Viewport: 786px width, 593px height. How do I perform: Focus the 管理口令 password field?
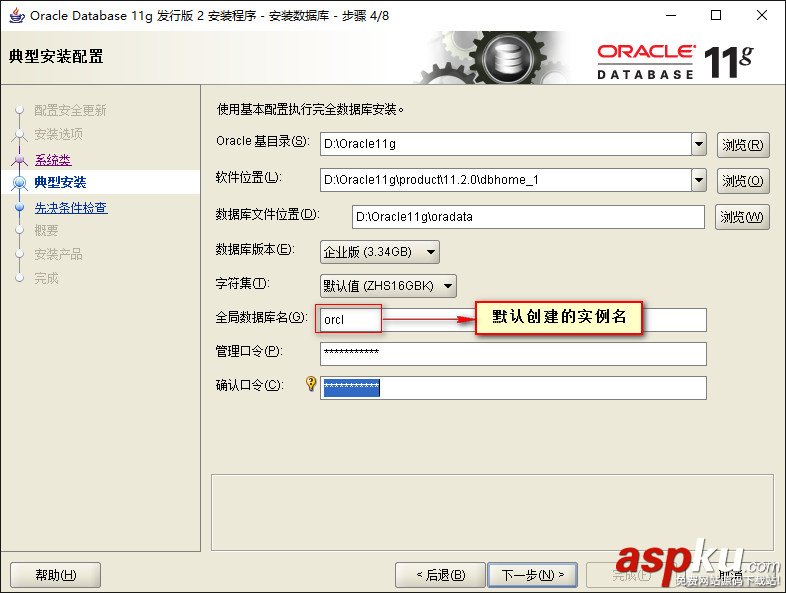coord(513,354)
